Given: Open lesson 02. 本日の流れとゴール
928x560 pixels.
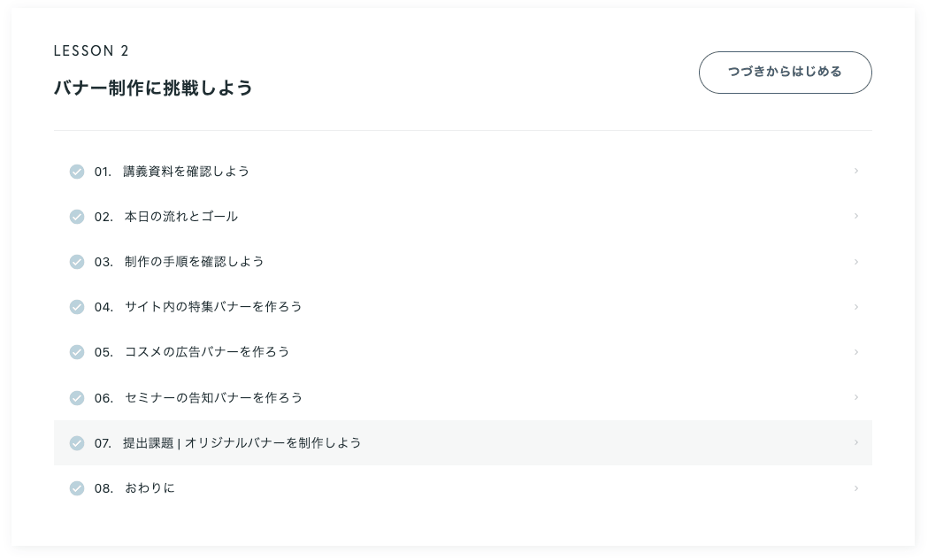Looking at the screenshot, I should click(180, 217).
